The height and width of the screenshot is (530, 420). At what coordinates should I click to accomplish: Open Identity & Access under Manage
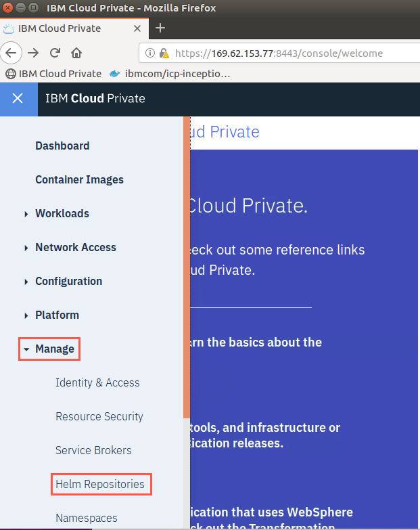click(97, 382)
